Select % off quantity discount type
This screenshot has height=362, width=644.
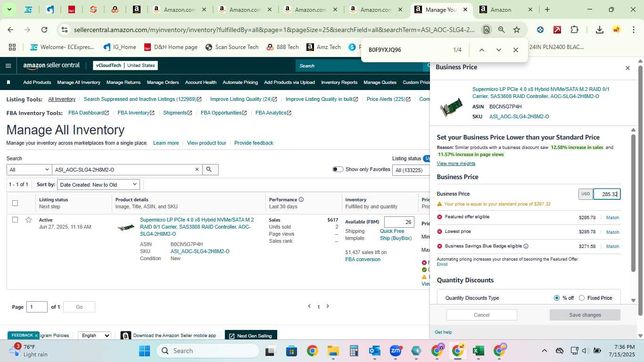click(x=557, y=298)
